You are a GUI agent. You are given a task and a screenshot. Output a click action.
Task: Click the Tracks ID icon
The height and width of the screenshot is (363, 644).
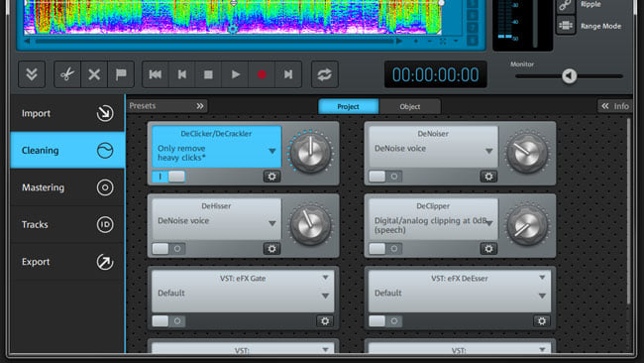pyautogui.click(x=105, y=224)
